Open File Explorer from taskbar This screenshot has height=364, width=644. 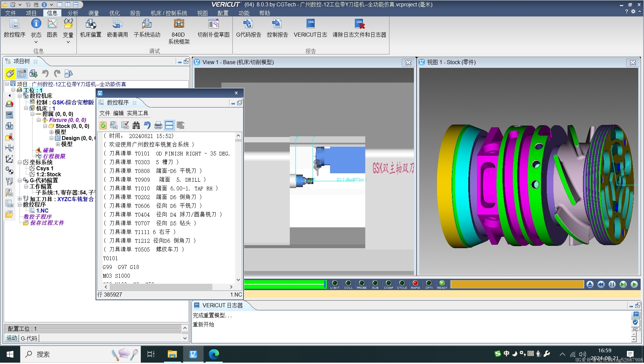172,354
